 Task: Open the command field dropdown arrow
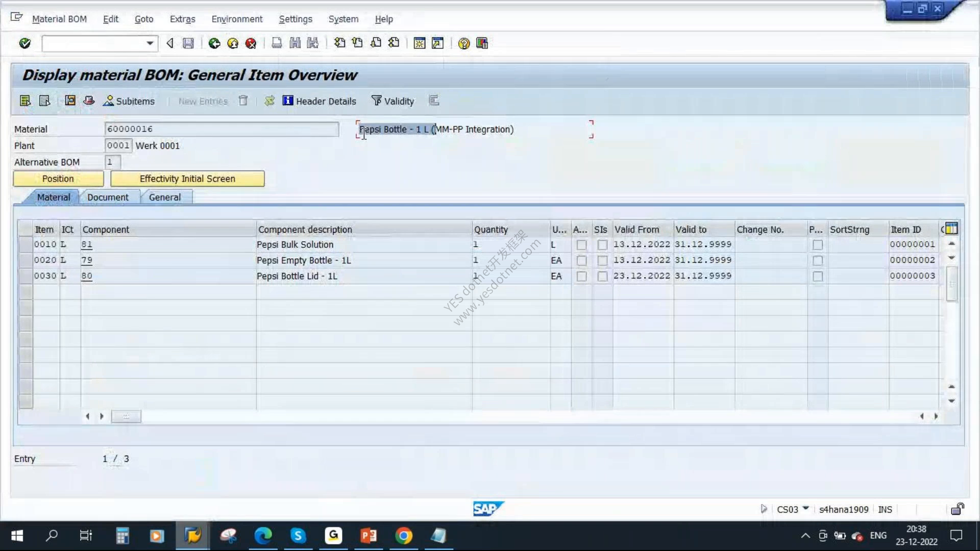pos(150,43)
